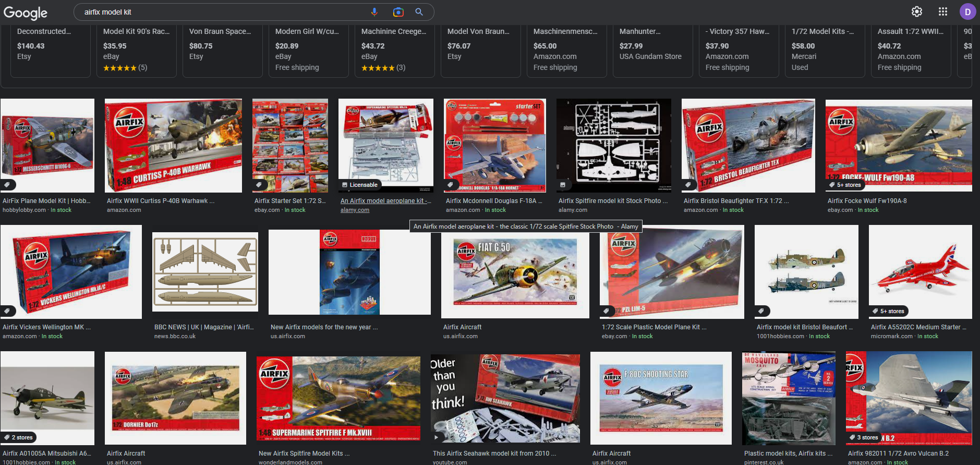
Task: Open the Google account avatar
Action: pos(967,11)
